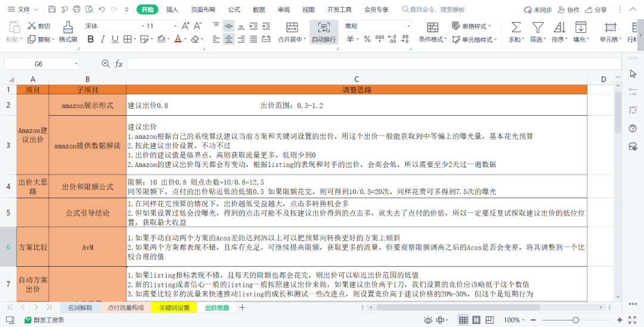This screenshot has height=327, width=644.
Task: Click the Format Painter (格式刷) icon
Action: pyautogui.click(x=68, y=27)
